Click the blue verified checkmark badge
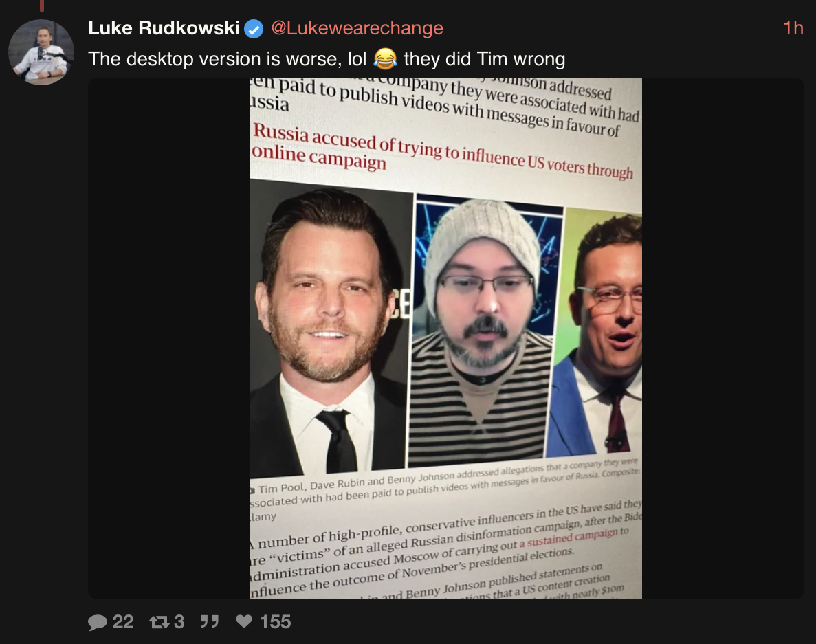 pyautogui.click(x=254, y=29)
